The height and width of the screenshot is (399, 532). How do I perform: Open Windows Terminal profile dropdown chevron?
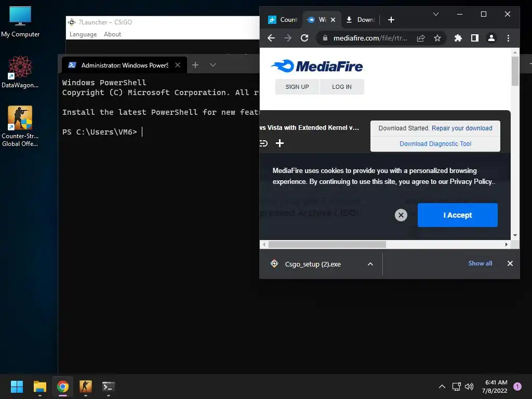pos(212,65)
